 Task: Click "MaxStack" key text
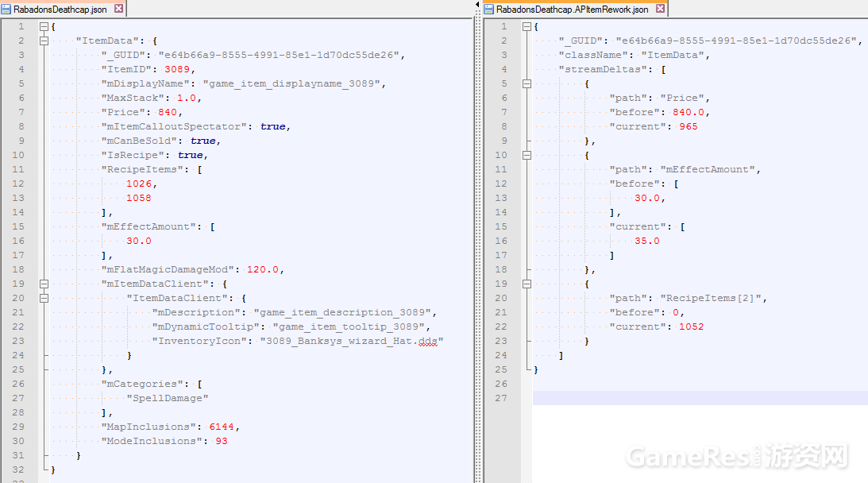pos(133,98)
